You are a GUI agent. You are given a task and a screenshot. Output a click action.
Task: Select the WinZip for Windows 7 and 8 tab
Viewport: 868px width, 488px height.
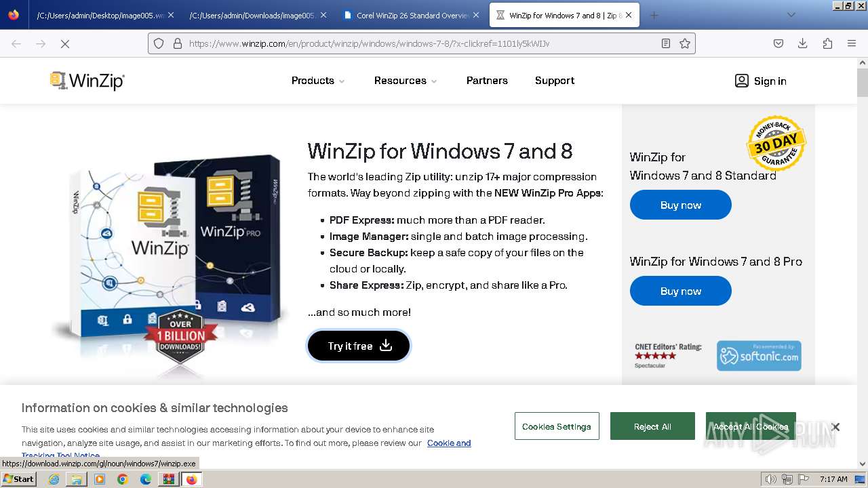[564, 15]
